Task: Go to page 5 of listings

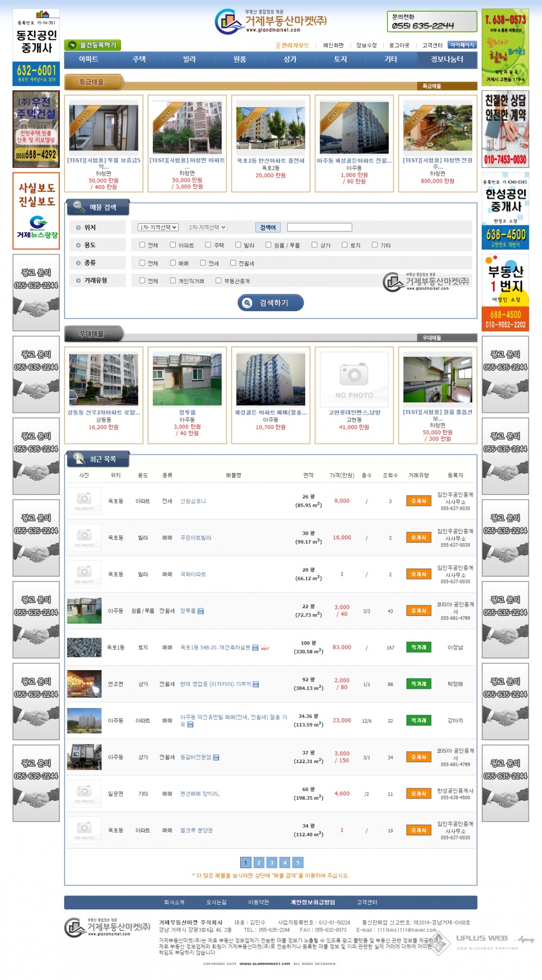Action: 298,863
